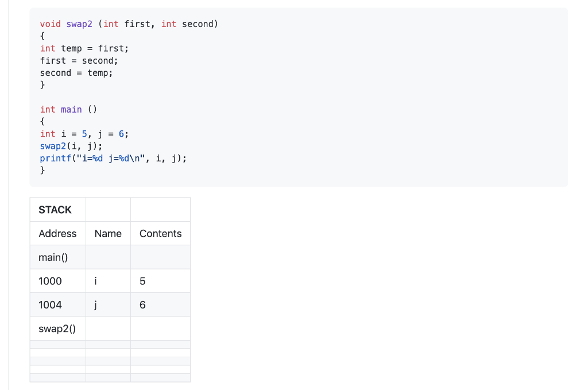Click the Address column header
This screenshot has width=588, height=390.
tap(58, 234)
